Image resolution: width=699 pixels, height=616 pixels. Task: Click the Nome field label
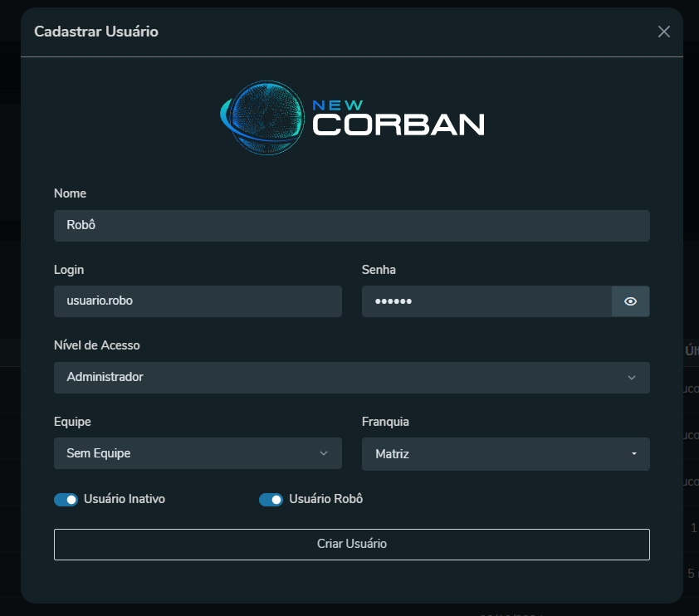70,193
